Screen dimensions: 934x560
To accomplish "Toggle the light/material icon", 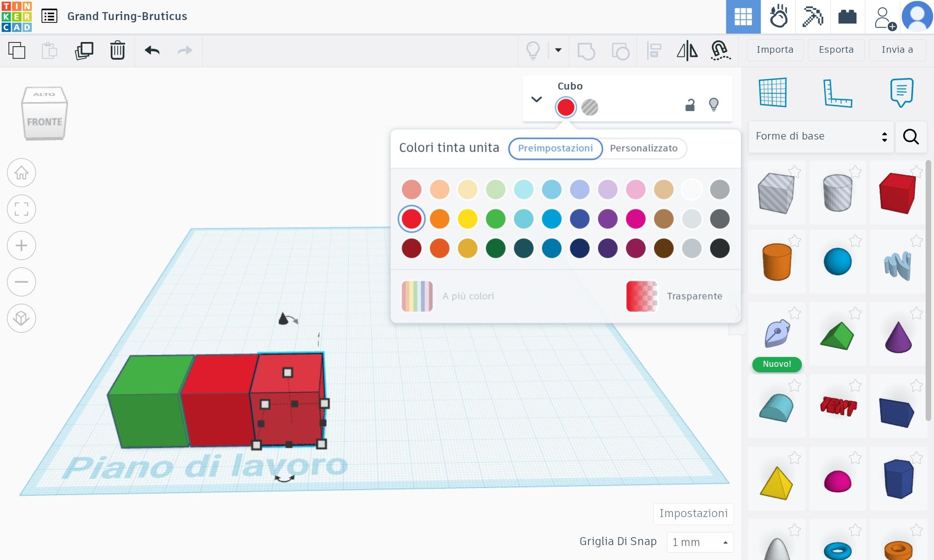I will (713, 105).
